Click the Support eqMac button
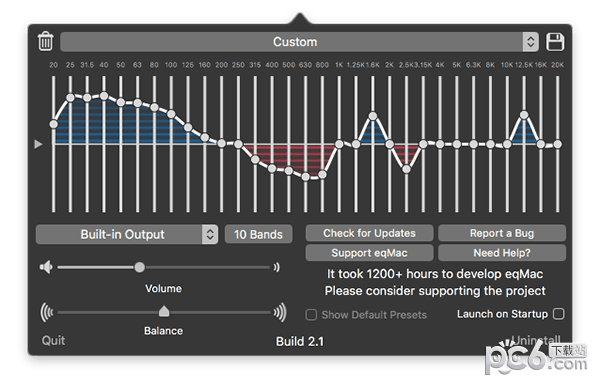600x387 pixels. (369, 253)
